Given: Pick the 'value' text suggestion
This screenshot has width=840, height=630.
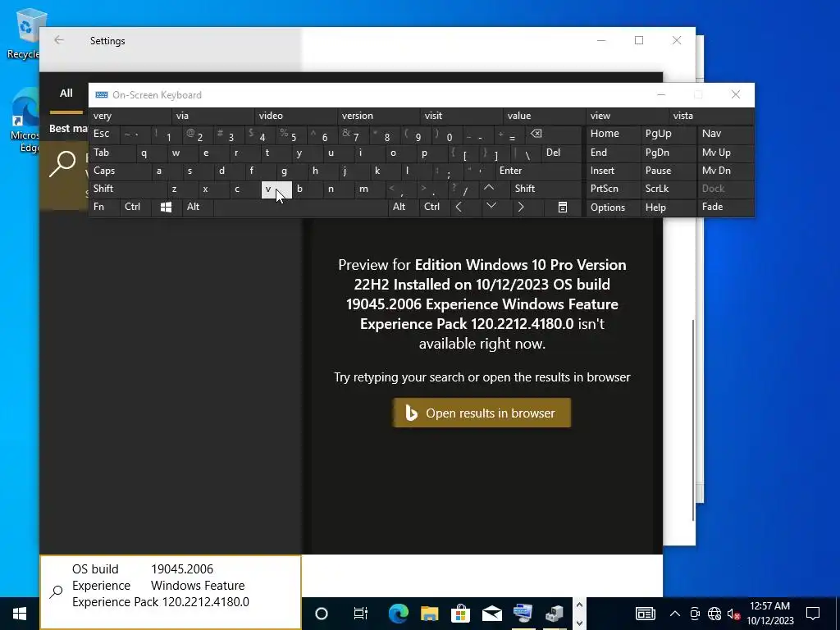Looking at the screenshot, I should pos(545,116).
